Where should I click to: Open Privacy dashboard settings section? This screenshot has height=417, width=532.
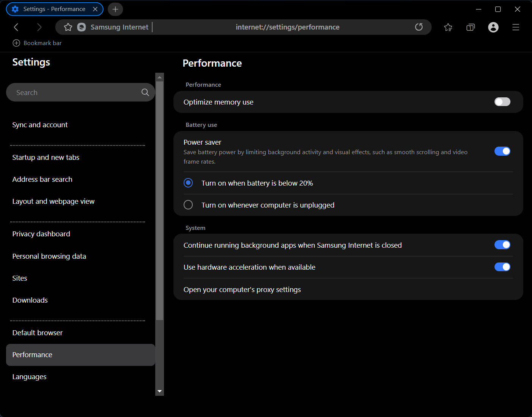tap(41, 234)
